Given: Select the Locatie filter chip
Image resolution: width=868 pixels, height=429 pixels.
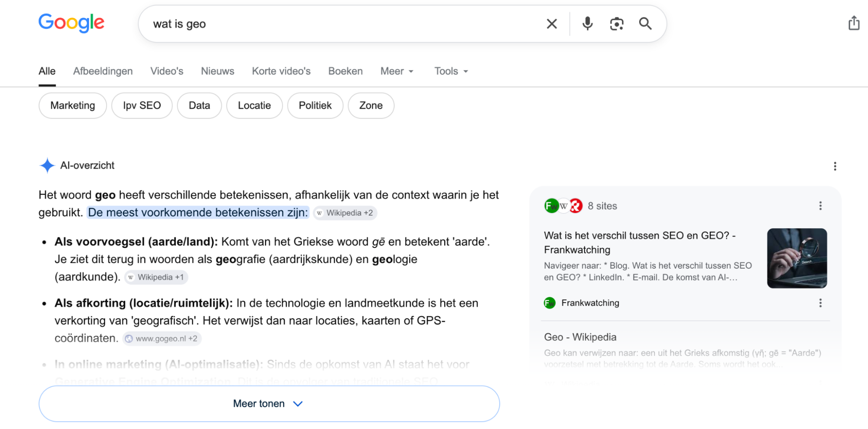Looking at the screenshot, I should (x=254, y=106).
